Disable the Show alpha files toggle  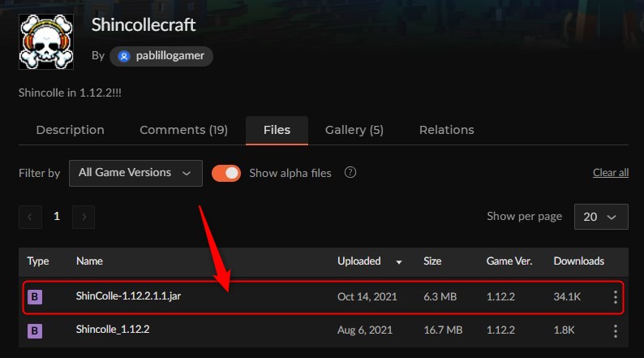[x=226, y=173]
